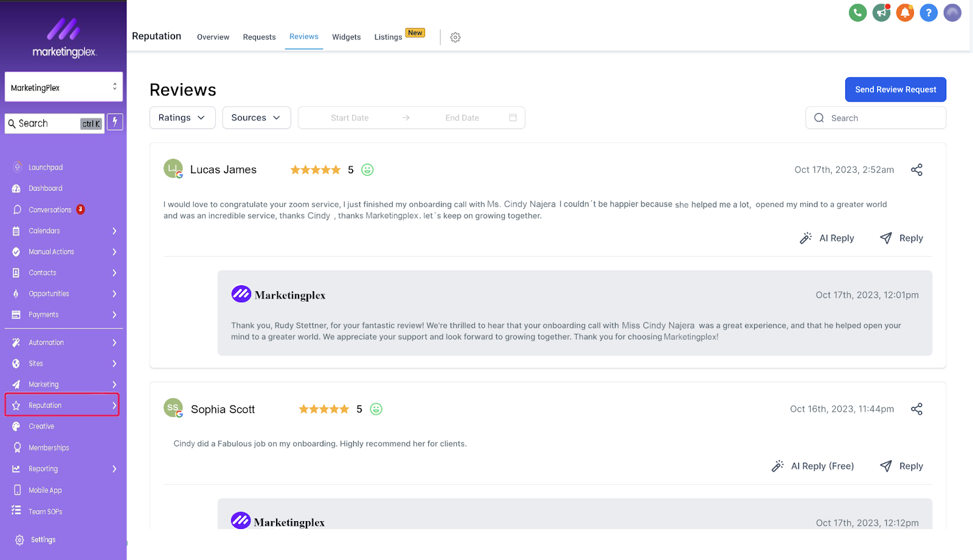The width and height of the screenshot is (973, 560).
Task: Focus the sidebar Search box
Action: pyautogui.click(x=55, y=123)
